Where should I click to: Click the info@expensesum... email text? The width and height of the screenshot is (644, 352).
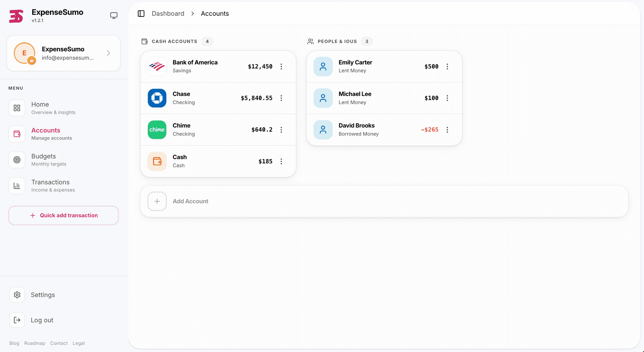(x=68, y=58)
